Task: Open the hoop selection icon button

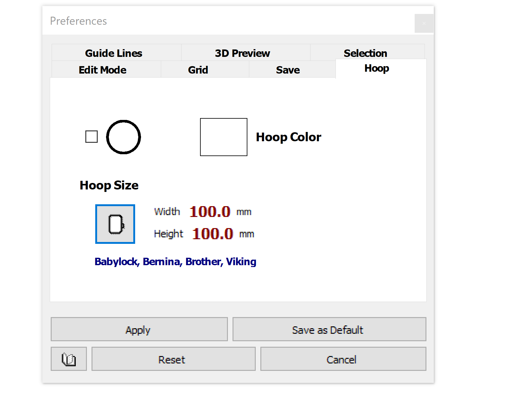Action: click(115, 224)
